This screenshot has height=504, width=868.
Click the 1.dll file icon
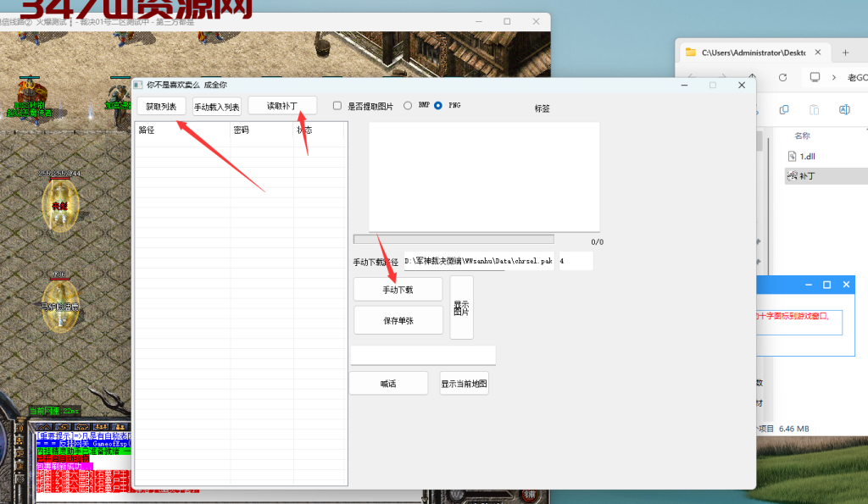pyautogui.click(x=792, y=156)
